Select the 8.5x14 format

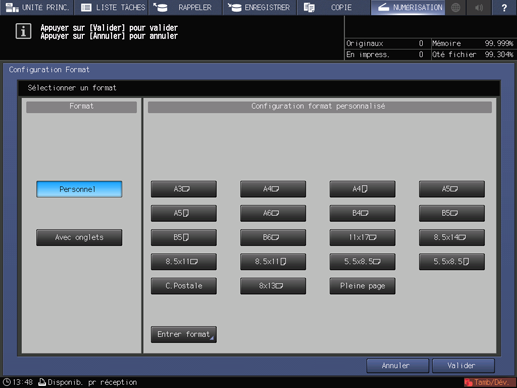(452, 237)
